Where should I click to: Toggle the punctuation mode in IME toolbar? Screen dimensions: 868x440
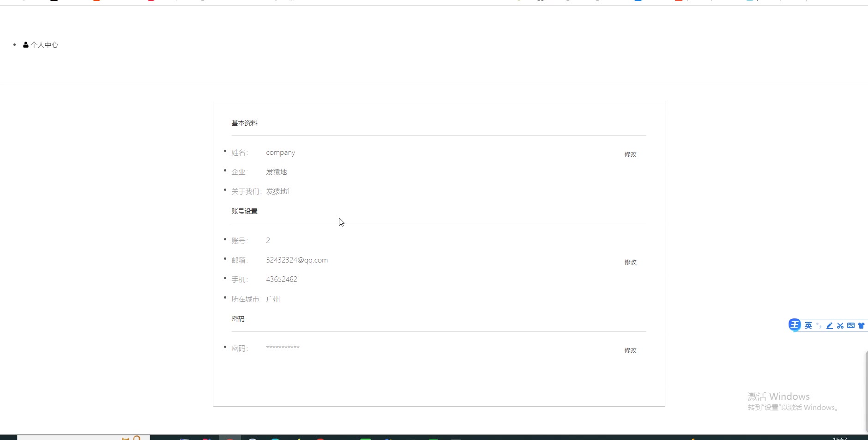tap(819, 325)
